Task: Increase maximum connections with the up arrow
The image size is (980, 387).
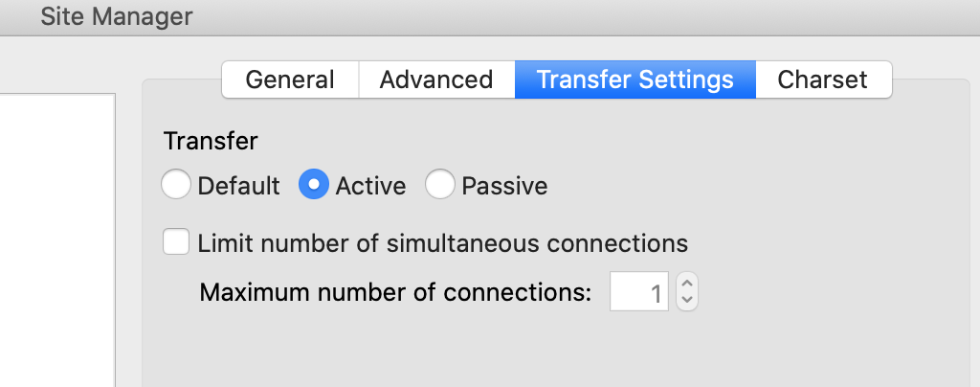Action: click(x=687, y=282)
